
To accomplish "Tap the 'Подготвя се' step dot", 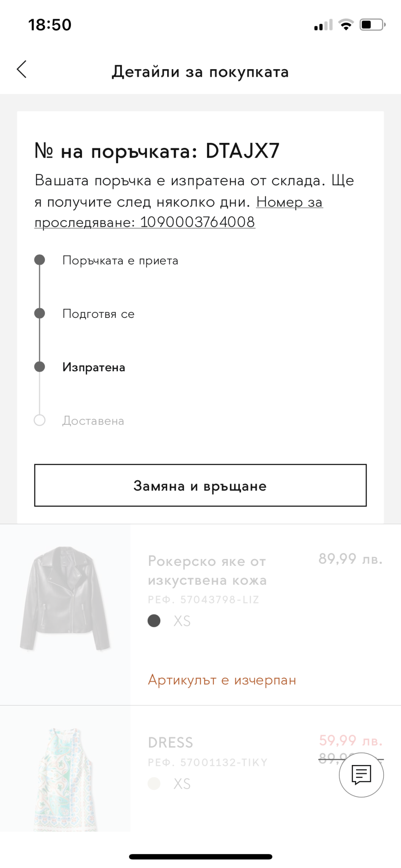I will click(39, 313).
